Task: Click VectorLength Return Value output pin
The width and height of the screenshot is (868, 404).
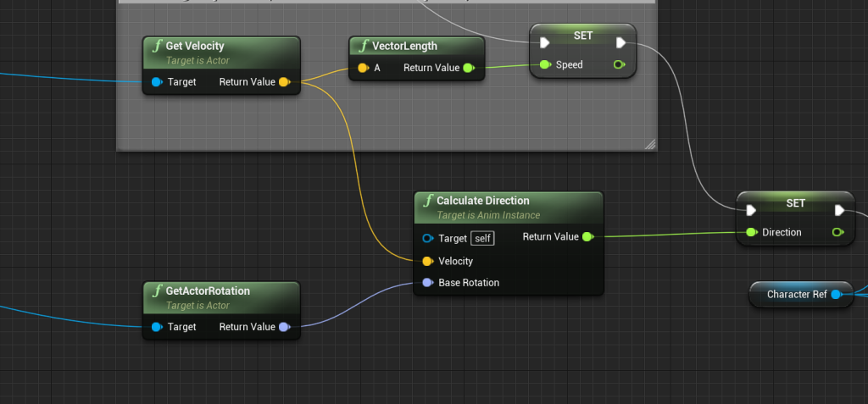Action: coord(468,68)
